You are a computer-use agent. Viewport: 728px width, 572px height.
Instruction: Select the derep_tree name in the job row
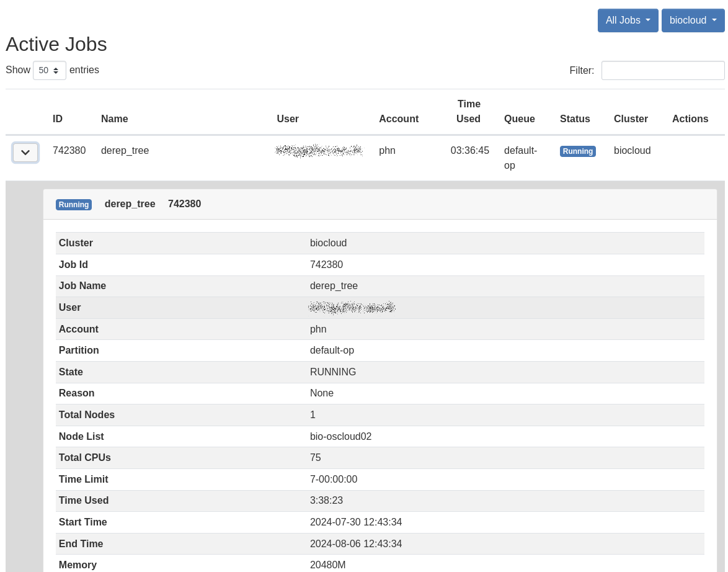point(125,151)
